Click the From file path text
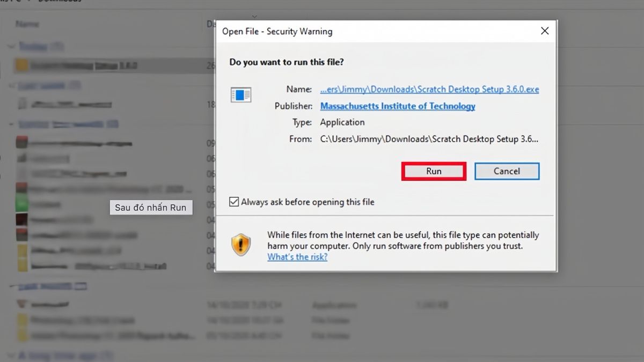 click(x=429, y=139)
